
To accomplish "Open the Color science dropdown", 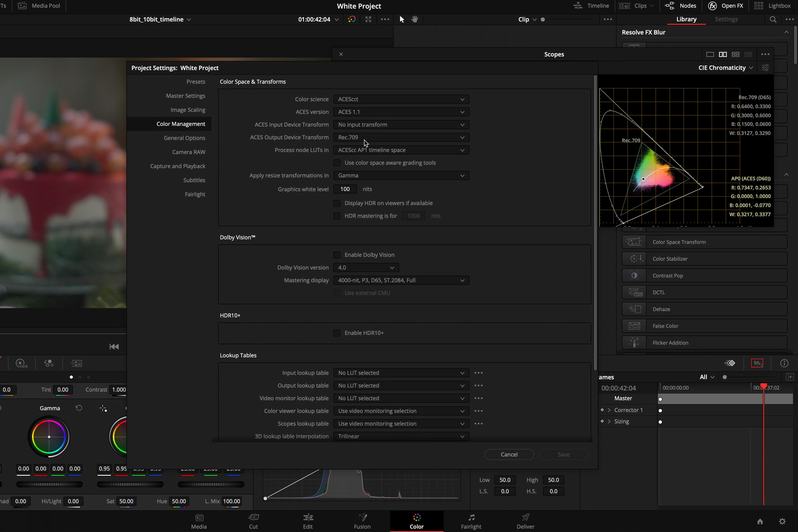I will point(401,99).
